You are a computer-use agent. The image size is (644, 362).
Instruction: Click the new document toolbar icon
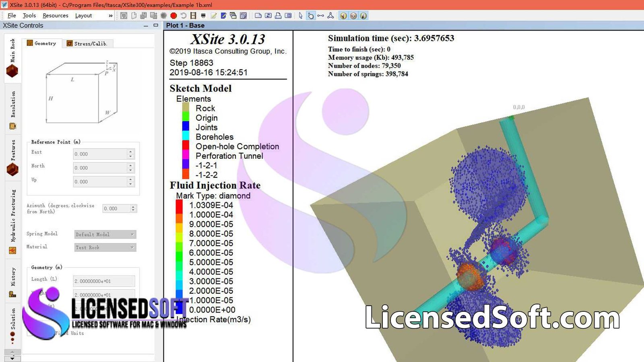tap(134, 16)
